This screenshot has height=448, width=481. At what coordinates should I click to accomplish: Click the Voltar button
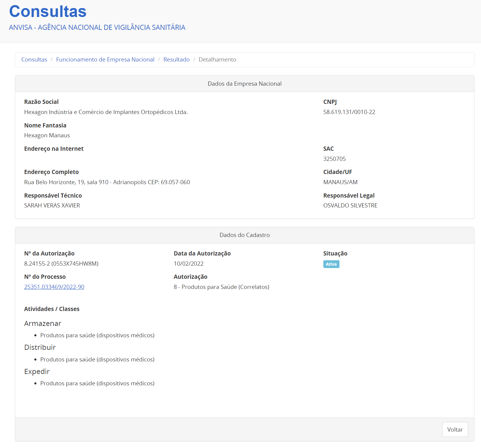[455, 429]
